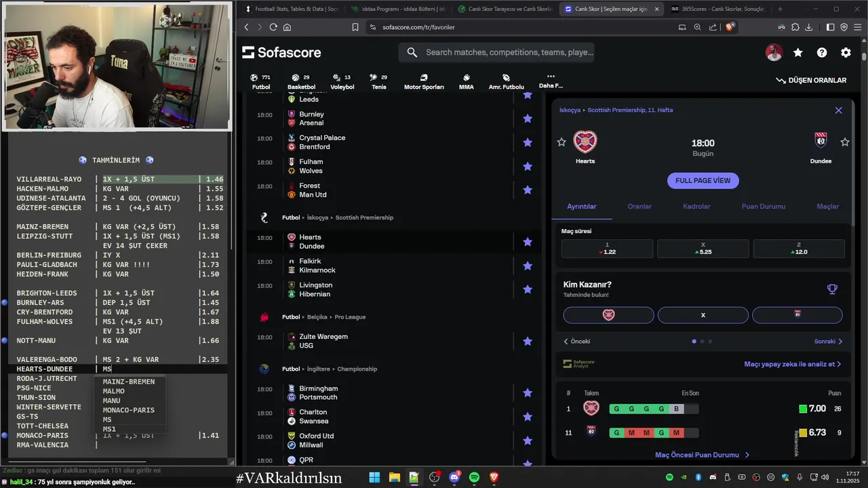Unfavorite the Fulham vs Wolves star

528,166
